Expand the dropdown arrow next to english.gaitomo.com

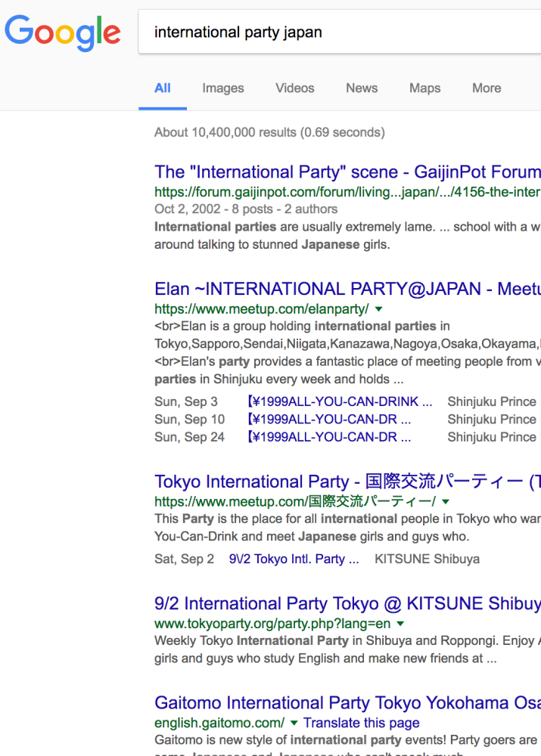[294, 723]
